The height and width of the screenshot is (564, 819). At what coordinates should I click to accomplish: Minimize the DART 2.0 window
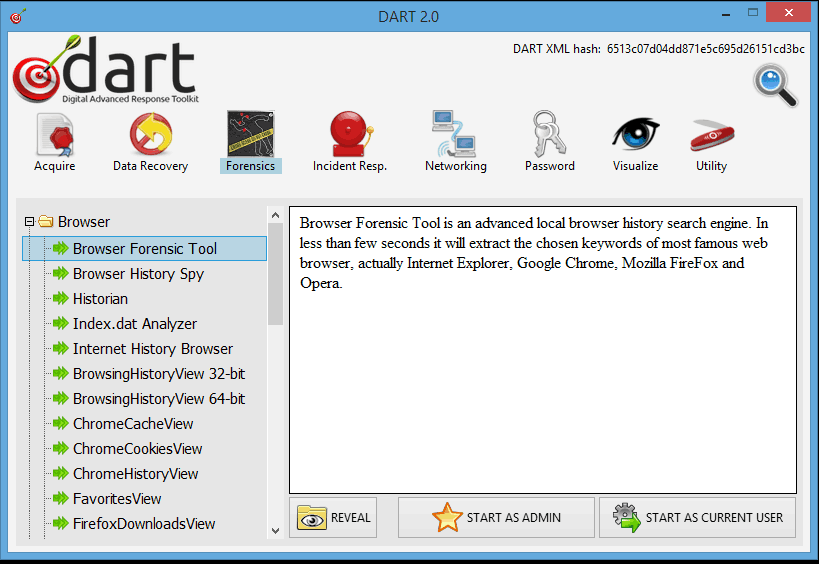[726, 14]
